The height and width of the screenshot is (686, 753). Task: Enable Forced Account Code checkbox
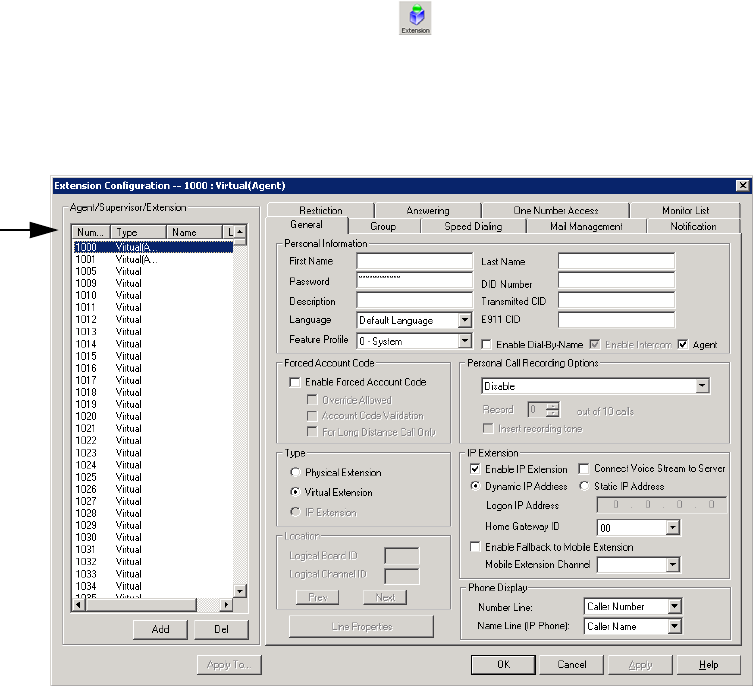pos(293,382)
